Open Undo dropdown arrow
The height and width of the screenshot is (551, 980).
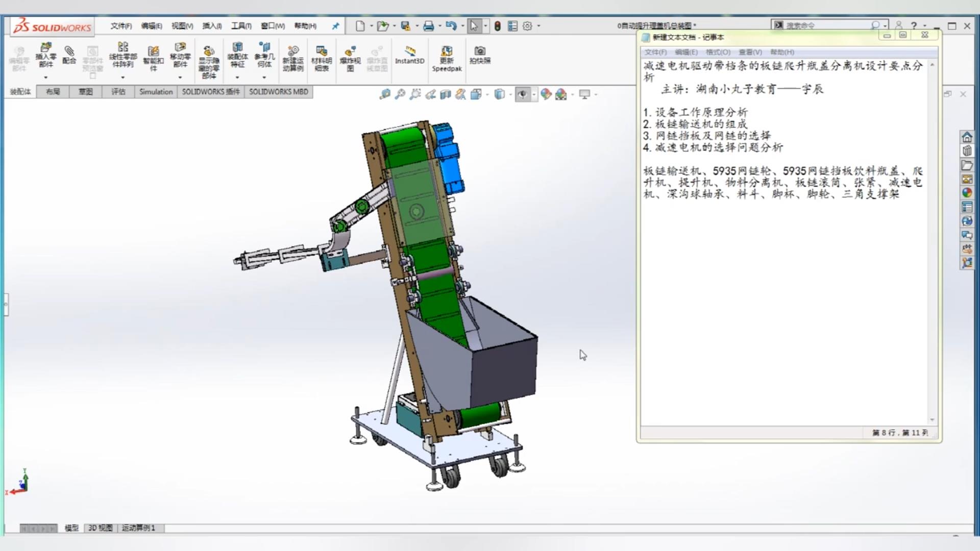462,26
